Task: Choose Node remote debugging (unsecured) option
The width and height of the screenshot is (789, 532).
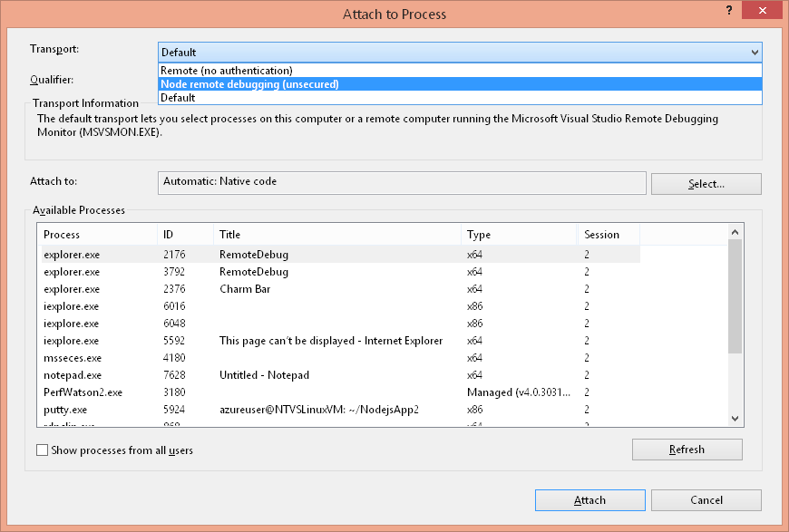Action: (x=249, y=84)
